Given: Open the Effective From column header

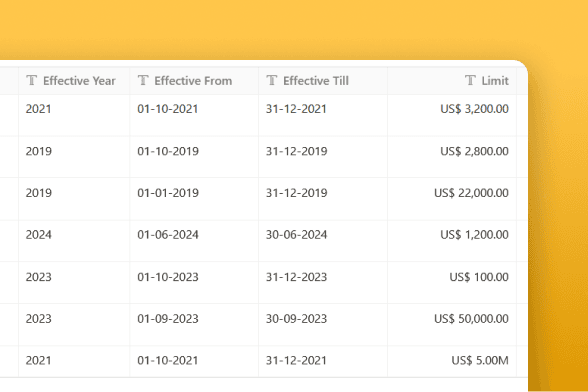Looking at the screenshot, I should [194, 81].
